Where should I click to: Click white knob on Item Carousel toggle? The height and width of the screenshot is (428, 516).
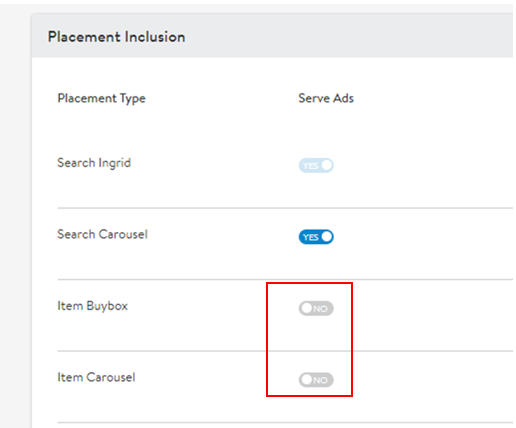306,380
